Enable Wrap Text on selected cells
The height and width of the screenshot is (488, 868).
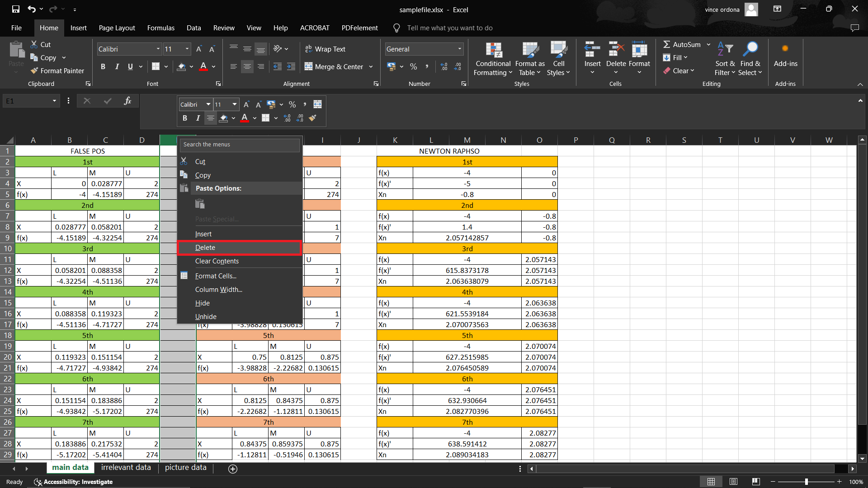point(325,49)
